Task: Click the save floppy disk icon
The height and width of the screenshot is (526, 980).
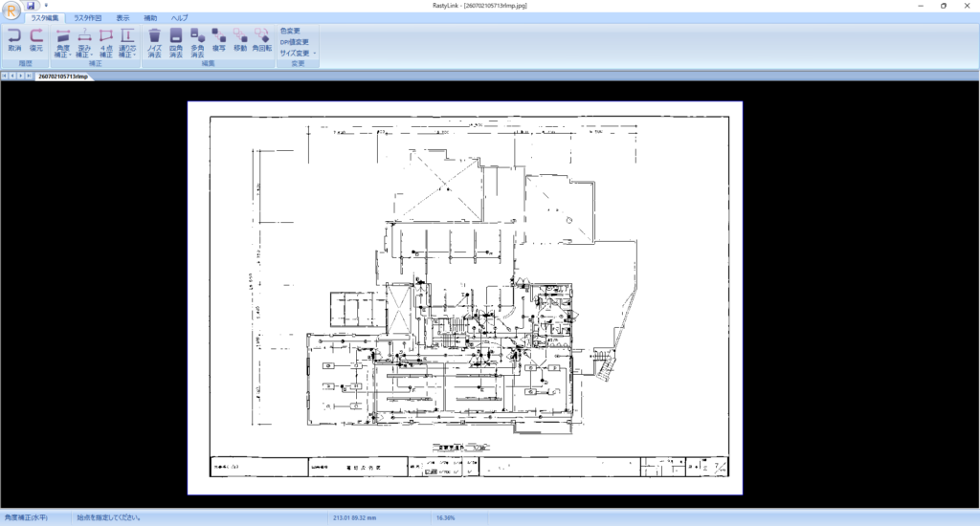Action: pyautogui.click(x=30, y=5)
